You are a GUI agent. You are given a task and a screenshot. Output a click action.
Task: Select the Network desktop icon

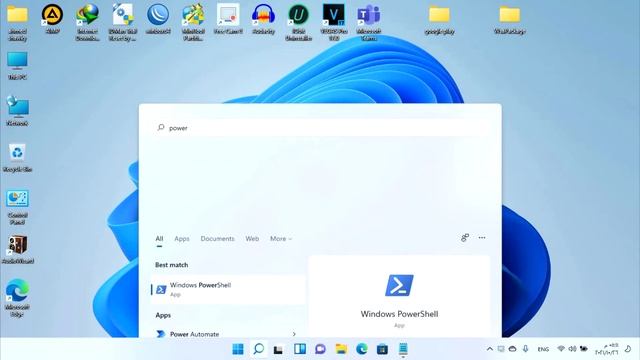(x=17, y=111)
